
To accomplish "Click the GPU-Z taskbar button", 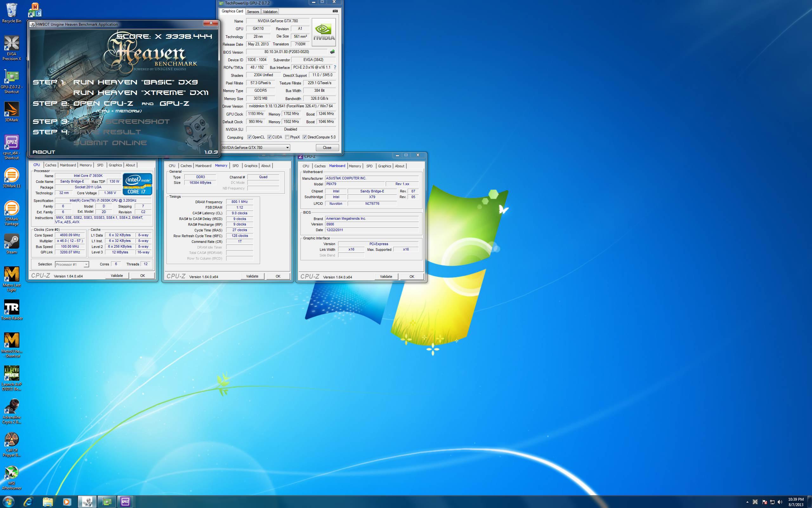I will [107, 502].
